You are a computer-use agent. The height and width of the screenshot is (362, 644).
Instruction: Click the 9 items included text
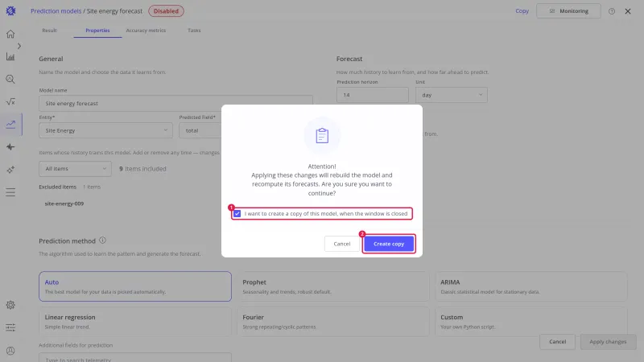pyautogui.click(x=142, y=169)
